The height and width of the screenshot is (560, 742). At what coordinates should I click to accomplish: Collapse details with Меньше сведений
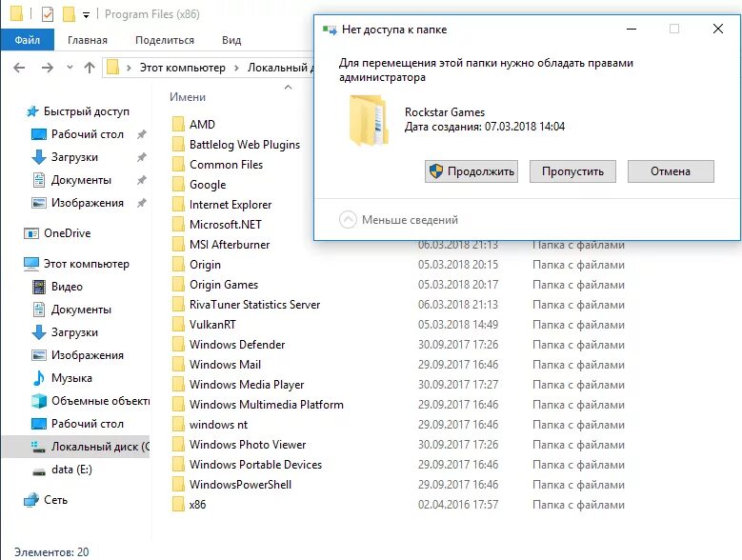[398, 220]
